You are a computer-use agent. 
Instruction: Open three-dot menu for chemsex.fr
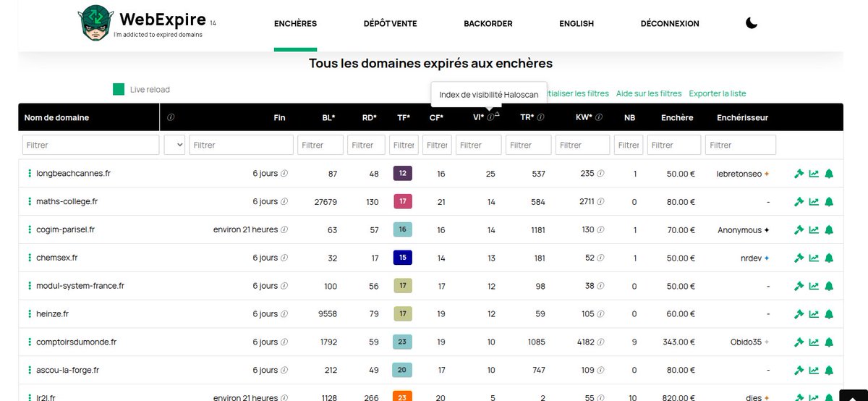point(30,258)
